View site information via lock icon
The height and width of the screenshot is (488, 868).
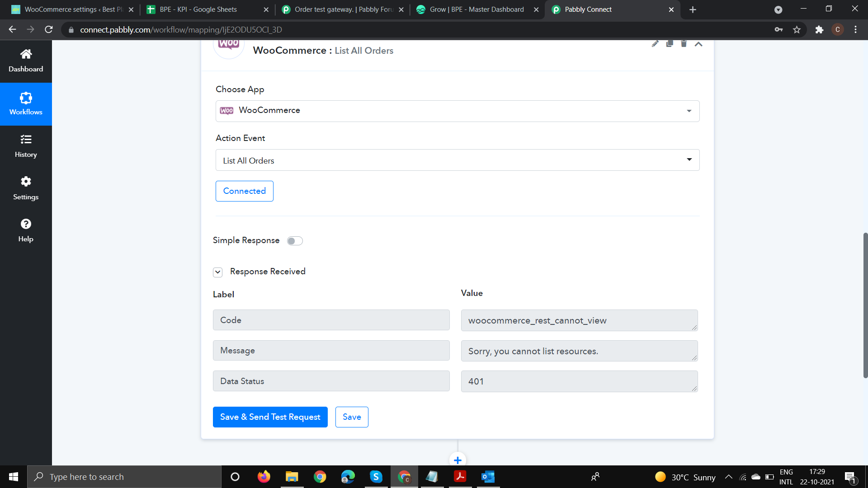click(71, 30)
